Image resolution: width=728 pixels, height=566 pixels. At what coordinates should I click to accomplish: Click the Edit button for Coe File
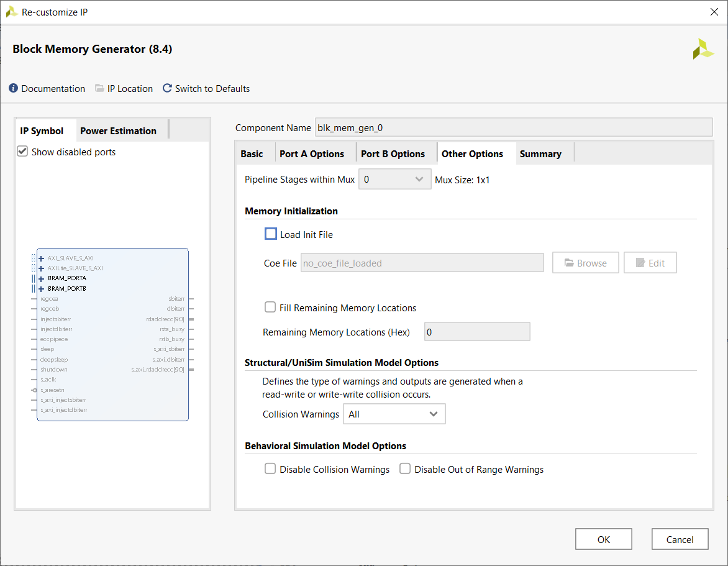(x=650, y=263)
